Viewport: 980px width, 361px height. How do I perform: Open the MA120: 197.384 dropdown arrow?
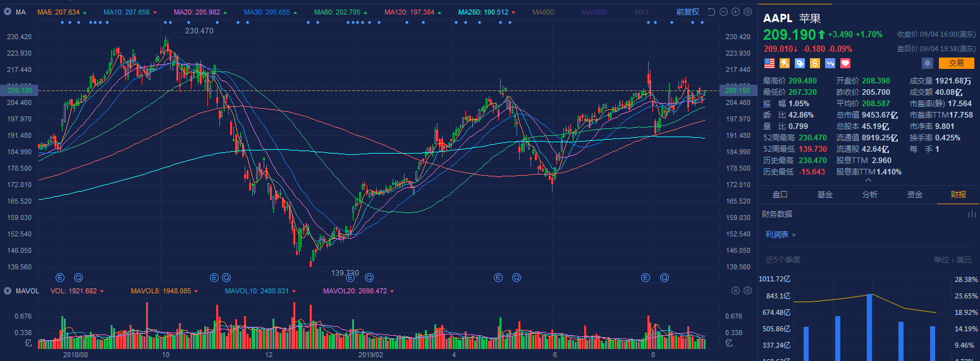coord(441,12)
